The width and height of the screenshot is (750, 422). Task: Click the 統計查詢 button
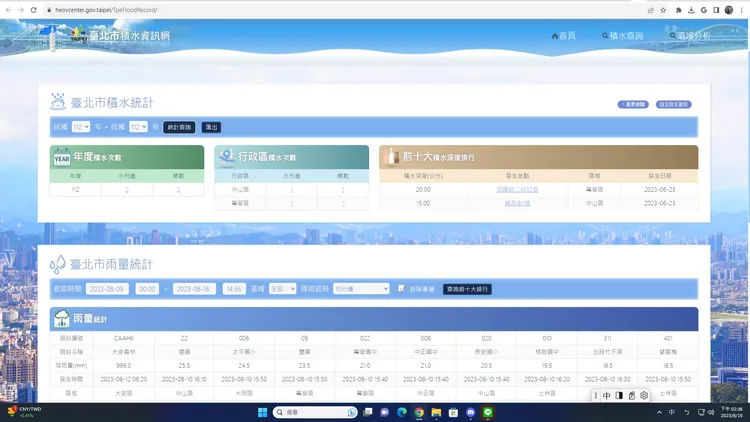[x=179, y=127]
